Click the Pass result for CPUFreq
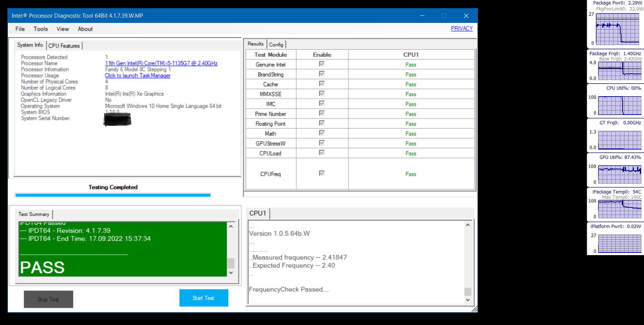Screen dimensions: 644x325 (x=411, y=174)
